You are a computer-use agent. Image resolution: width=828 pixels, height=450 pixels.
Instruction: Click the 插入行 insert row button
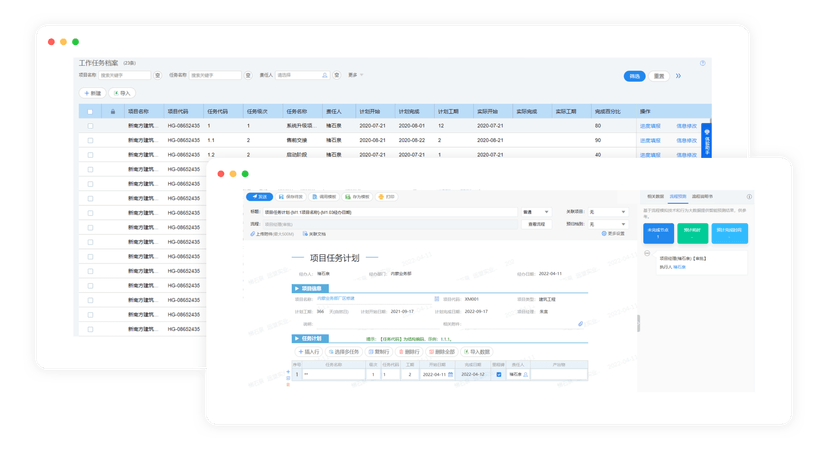(308, 352)
